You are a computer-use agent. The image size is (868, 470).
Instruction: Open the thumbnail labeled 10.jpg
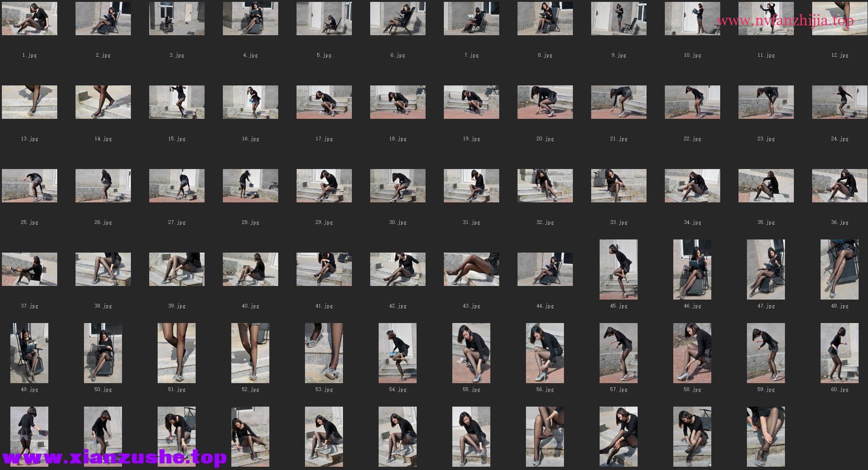[693, 18]
